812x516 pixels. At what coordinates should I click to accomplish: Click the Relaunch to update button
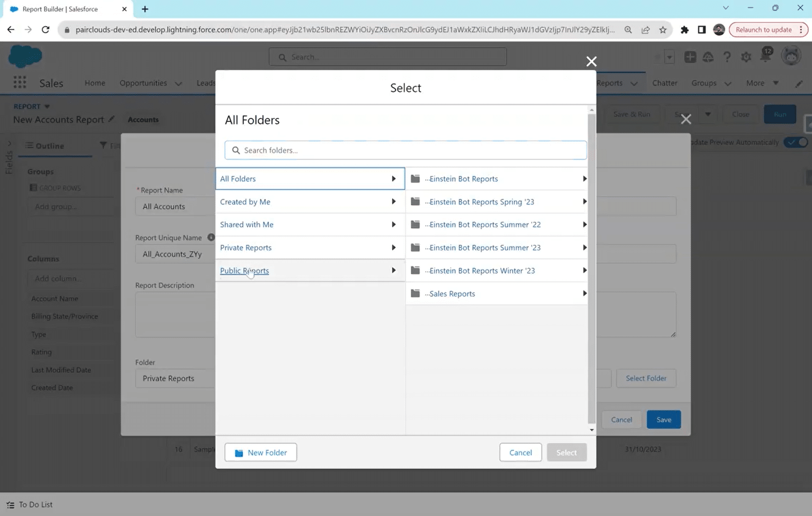(x=763, y=30)
